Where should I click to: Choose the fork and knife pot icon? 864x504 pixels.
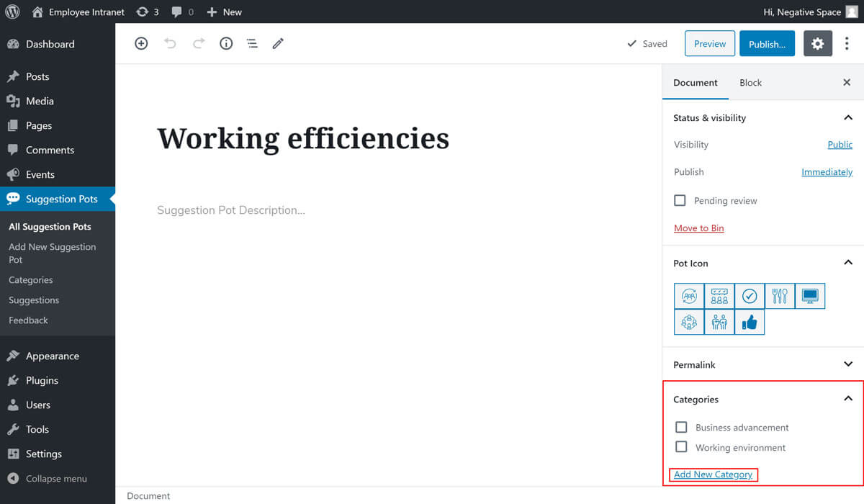[x=780, y=296]
